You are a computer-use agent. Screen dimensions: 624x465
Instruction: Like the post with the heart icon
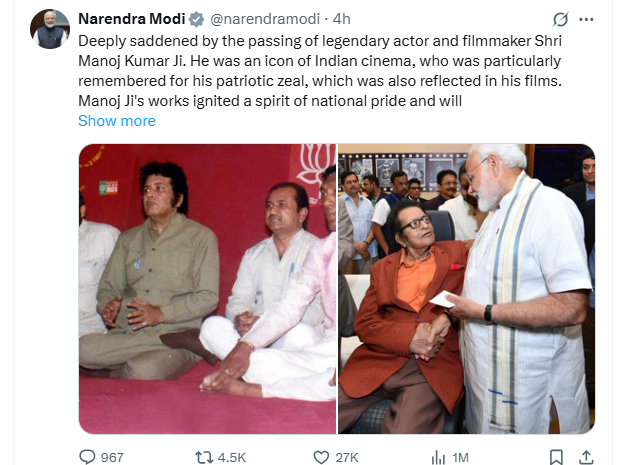pos(321,457)
